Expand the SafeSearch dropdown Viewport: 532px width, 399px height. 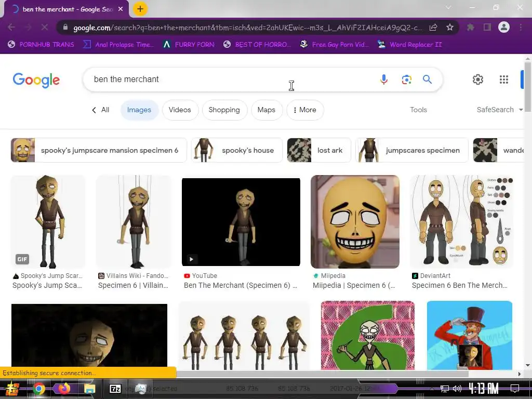click(x=500, y=110)
